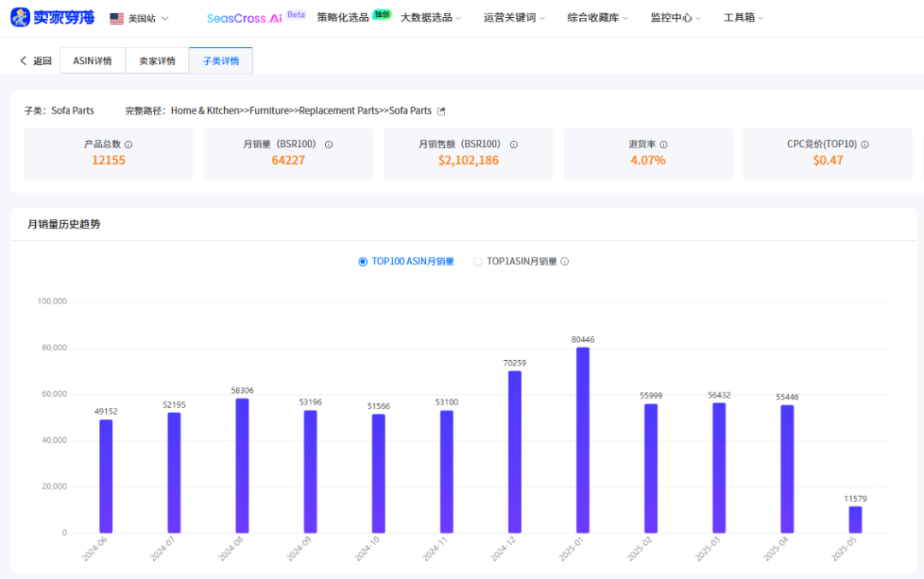Viewport: 924px width, 579px height.
Task: Switch to the 卖家详情 tab
Action: pos(157,61)
